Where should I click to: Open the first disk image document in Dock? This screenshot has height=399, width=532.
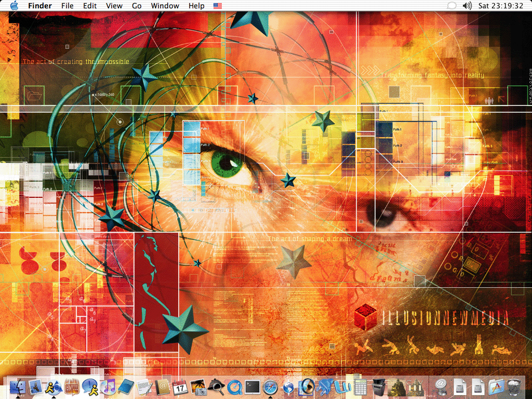click(459, 387)
